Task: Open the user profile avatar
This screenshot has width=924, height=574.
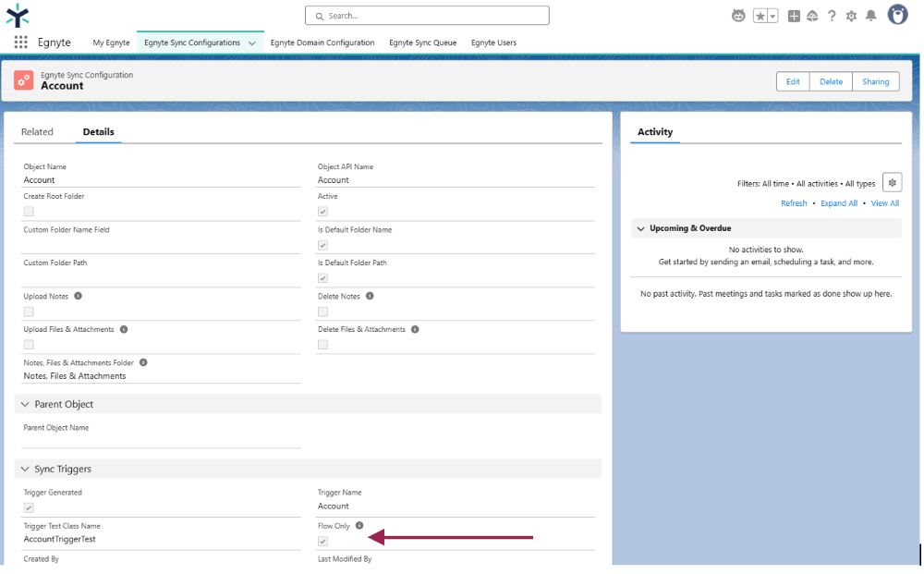Action: pyautogui.click(x=898, y=15)
